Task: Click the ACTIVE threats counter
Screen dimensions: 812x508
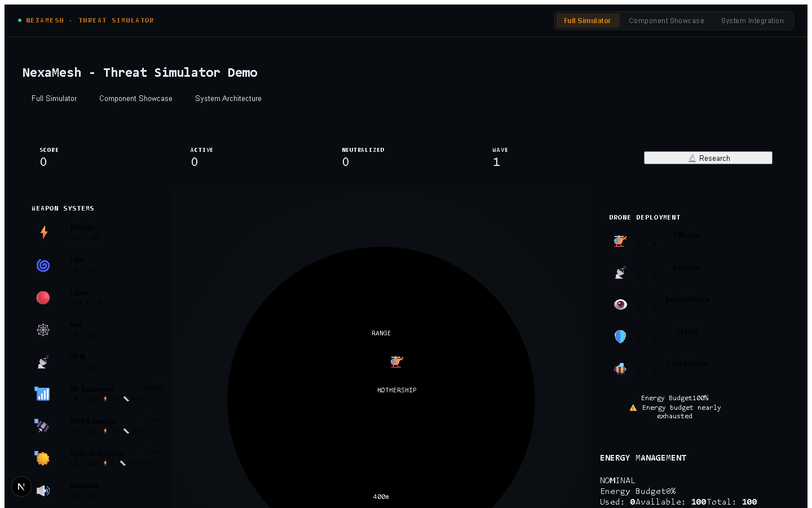Action: coord(195,162)
